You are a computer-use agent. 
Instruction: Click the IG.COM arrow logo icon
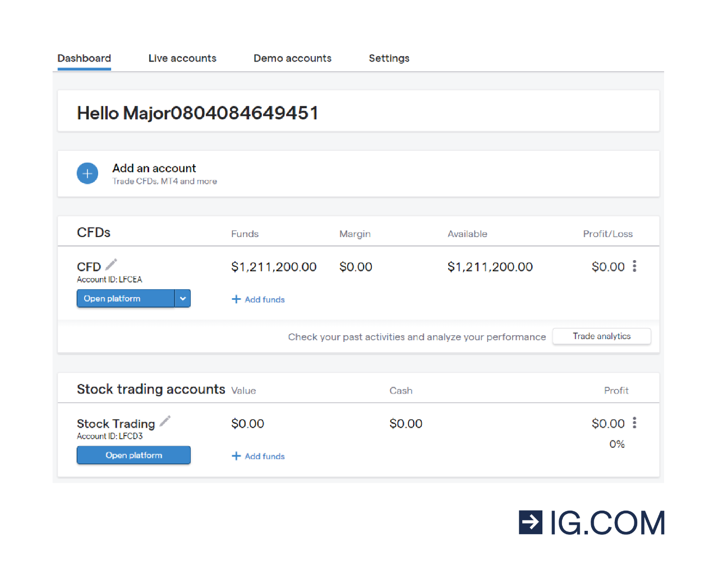click(x=530, y=522)
